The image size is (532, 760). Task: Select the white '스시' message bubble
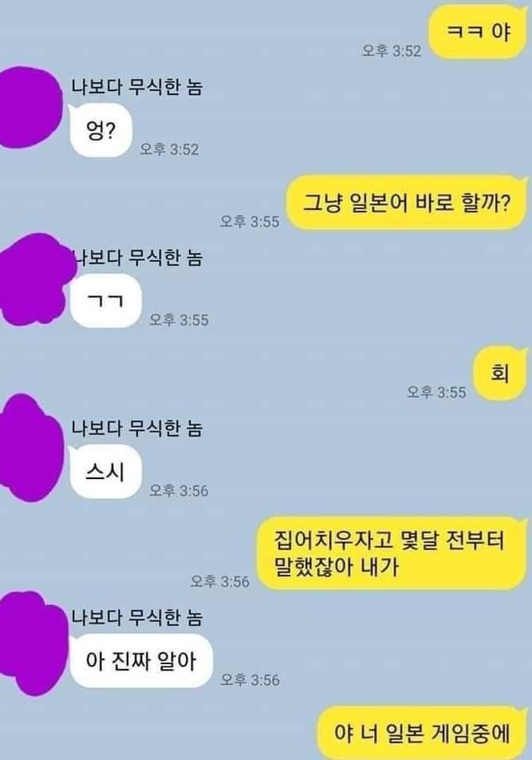tap(105, 471)
